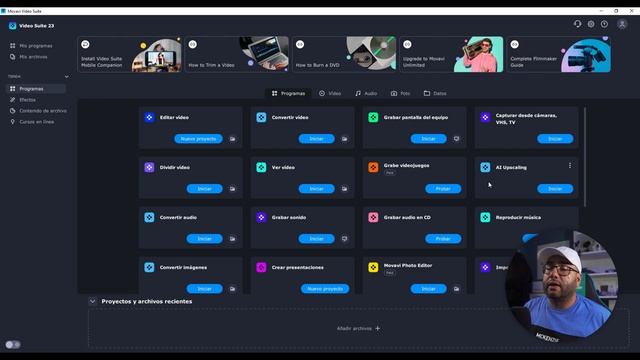640x360 pixels.
Task: Click the Grabar sonido app icon
Action: [261, 218]
